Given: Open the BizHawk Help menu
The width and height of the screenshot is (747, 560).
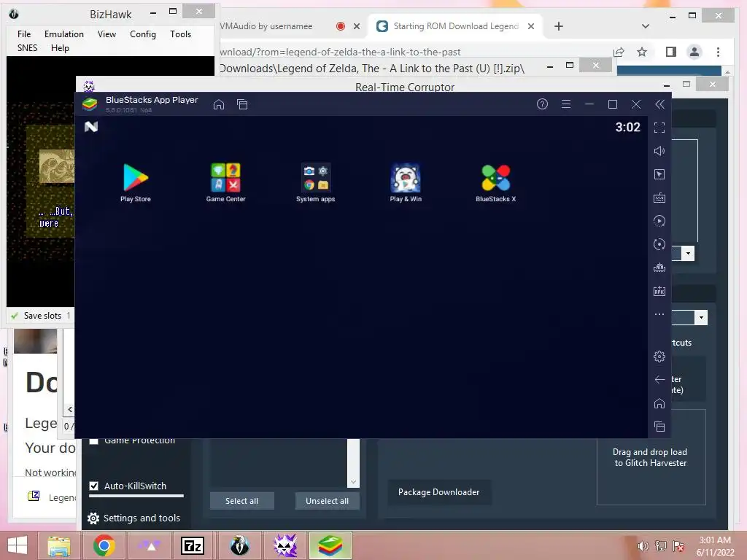Looking at the screenshot, I should (x=60, y=48).
